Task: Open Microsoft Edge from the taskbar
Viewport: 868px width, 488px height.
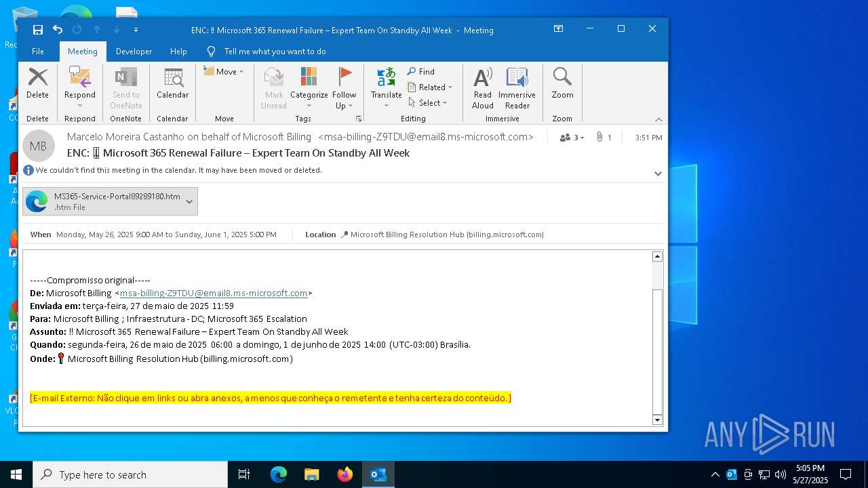Action: pyautogui.click(x=279, y=474)
